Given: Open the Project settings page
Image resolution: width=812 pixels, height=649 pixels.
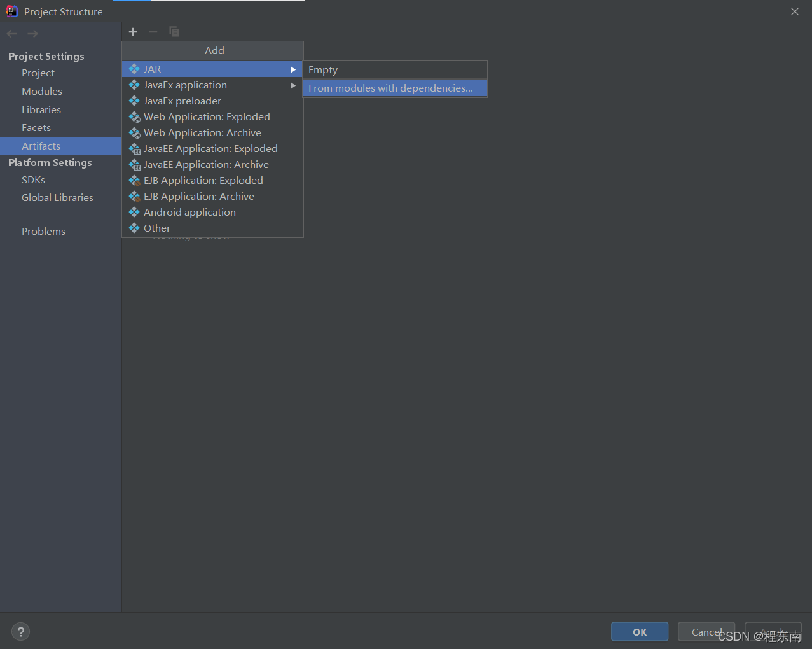Looking at the screenshot, I should click(x=60, y=73).
